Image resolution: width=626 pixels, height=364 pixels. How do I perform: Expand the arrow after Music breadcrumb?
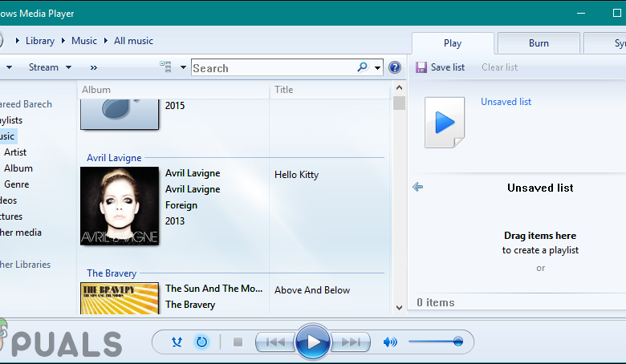pyautogui.click(x=106, y=41)
